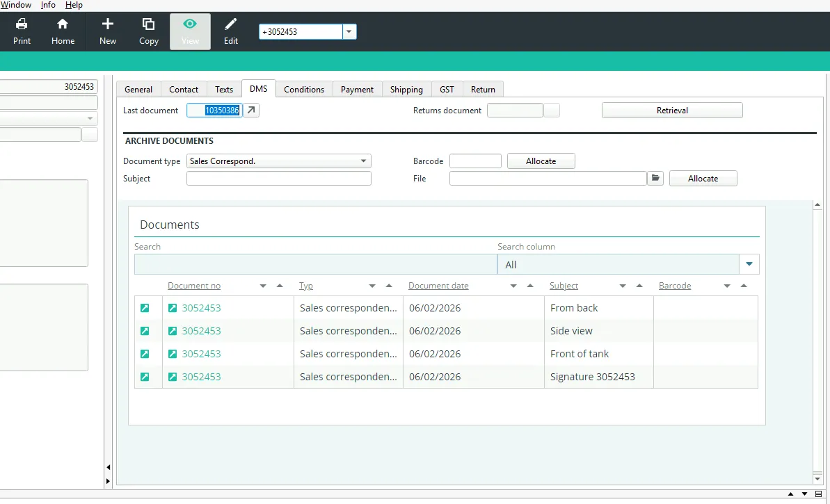Click bottom-right panel layout icon
Screen dimensions: 830x504
818,494
